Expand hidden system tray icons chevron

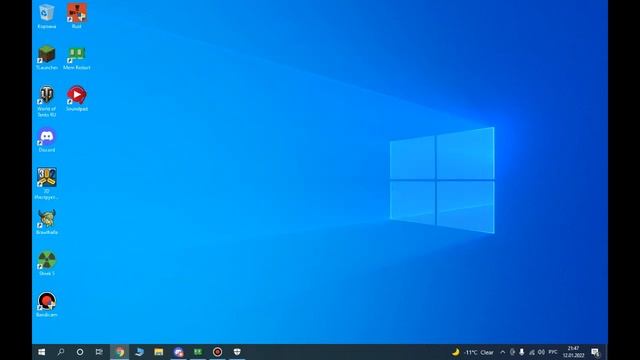coord(503,352)
